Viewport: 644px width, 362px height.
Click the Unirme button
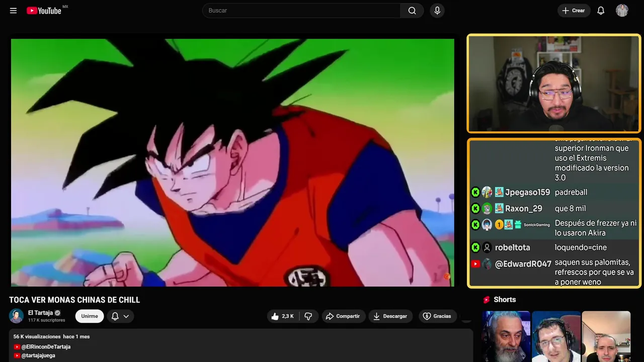tap(90, 316)
